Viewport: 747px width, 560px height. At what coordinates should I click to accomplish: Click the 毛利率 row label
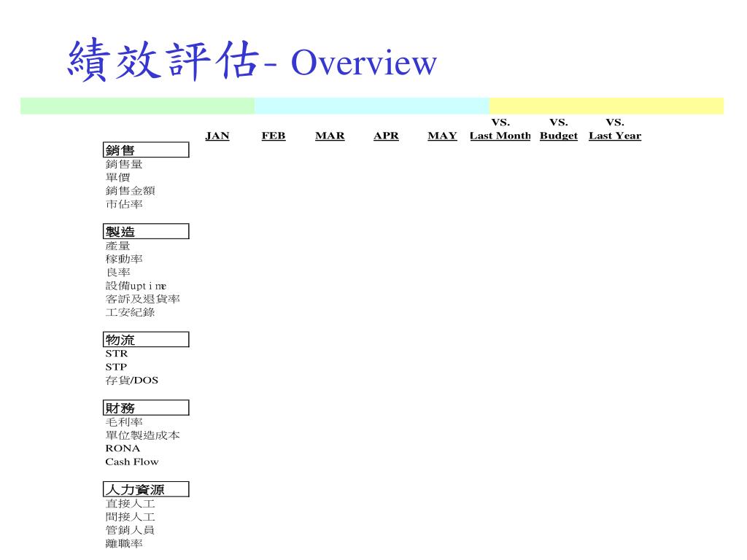coord(124,422)
